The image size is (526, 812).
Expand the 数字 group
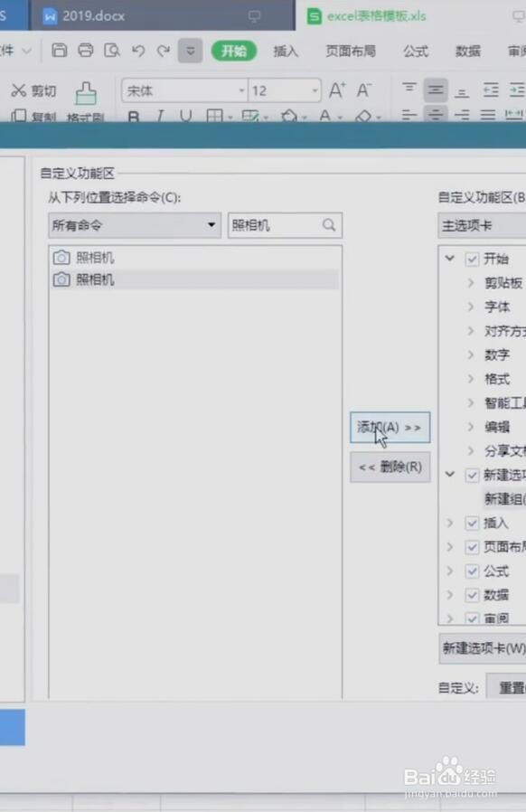pos(471,354)
